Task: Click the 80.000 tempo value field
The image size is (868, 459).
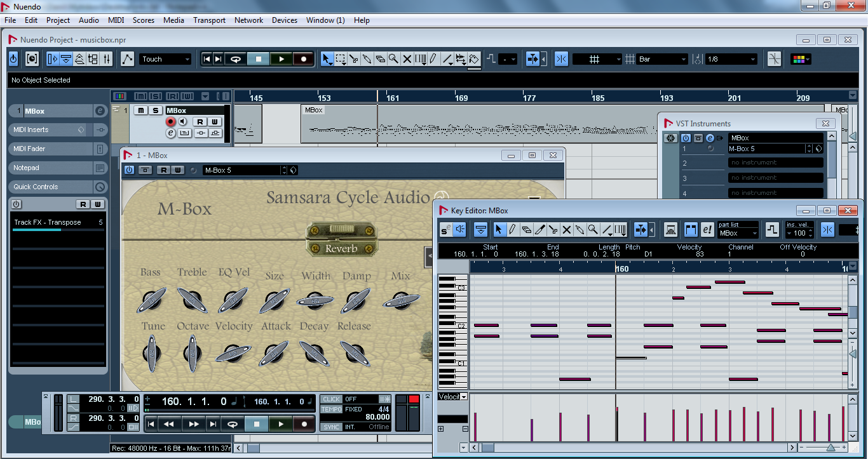Action: 378,417
